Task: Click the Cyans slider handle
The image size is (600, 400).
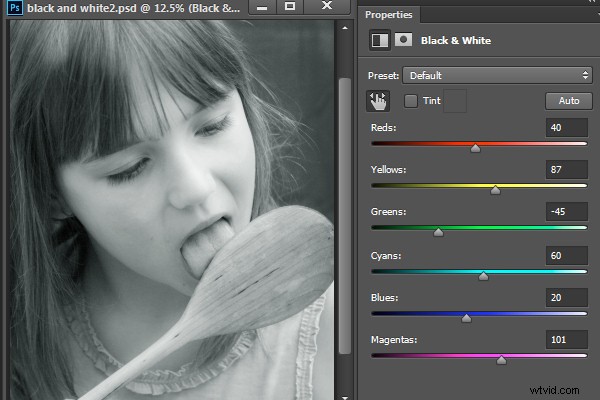Action: [x=483, y=276]
